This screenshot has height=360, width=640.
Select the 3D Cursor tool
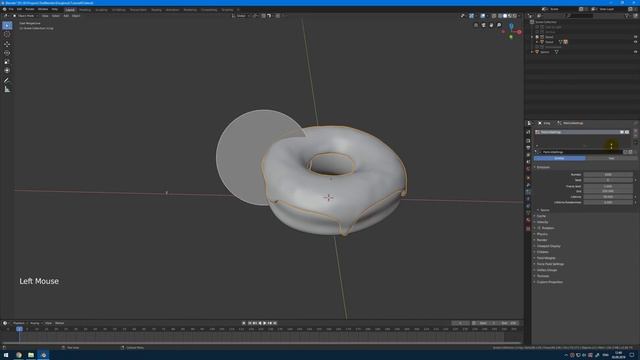coord(7,34)
